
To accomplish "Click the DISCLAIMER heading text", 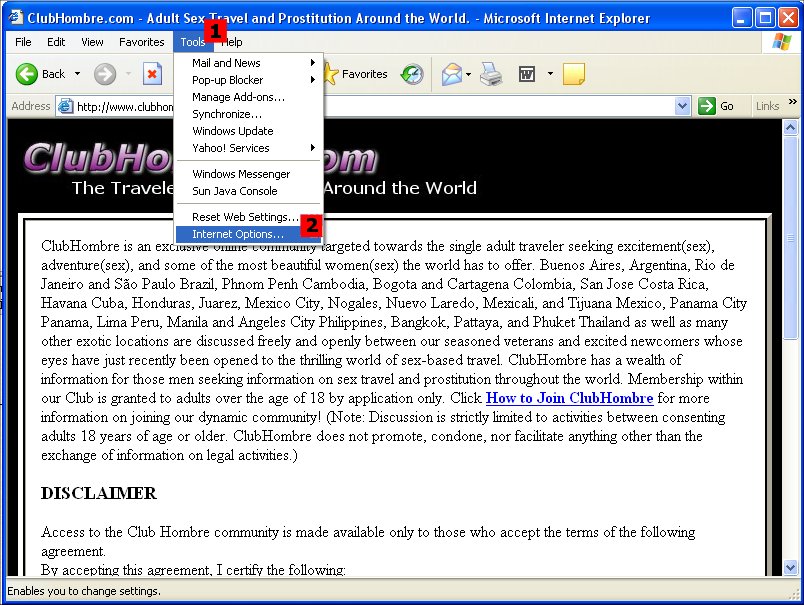I will pos(98,493).
